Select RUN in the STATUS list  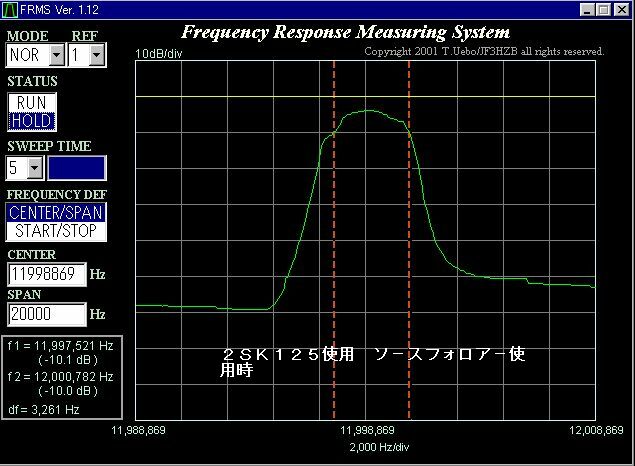click(32, 102)
